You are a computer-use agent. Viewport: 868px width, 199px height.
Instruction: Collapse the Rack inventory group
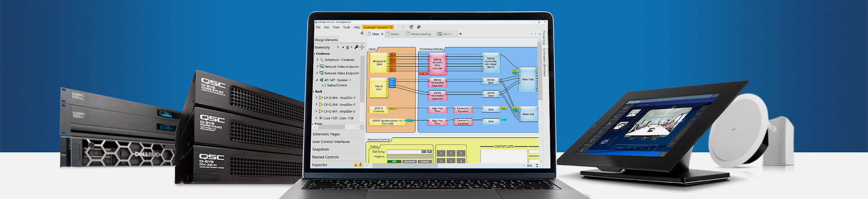314,91
